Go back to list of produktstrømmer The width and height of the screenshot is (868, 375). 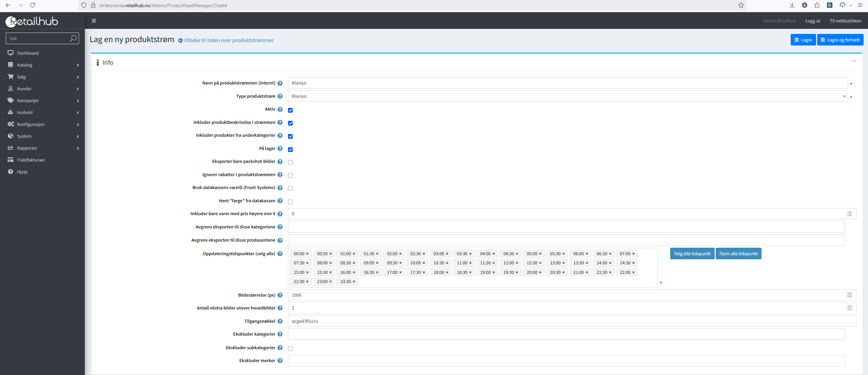point(229,40)
